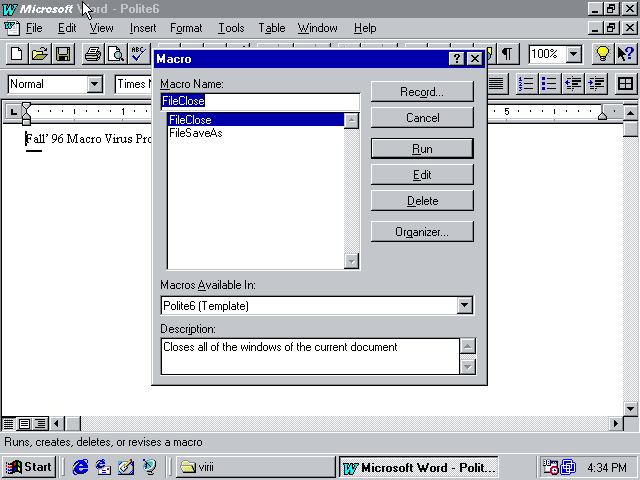Open the Tools menu

231,28
